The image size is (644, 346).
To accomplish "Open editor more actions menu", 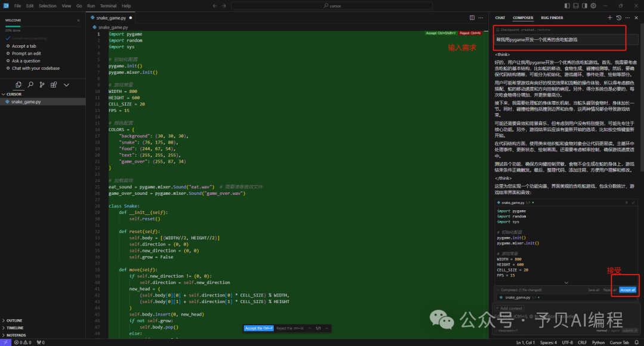I will 481,18.
